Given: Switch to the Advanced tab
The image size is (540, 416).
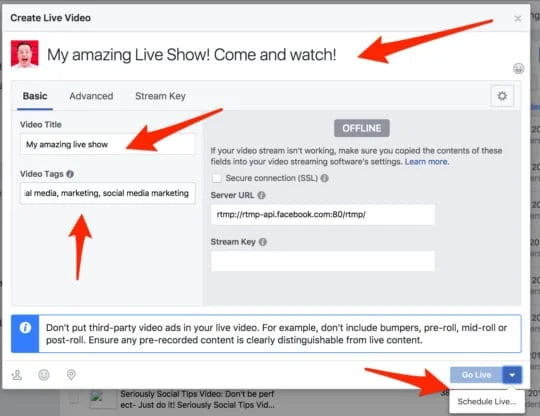Looking at the screenshot, I should pos(91,96).
